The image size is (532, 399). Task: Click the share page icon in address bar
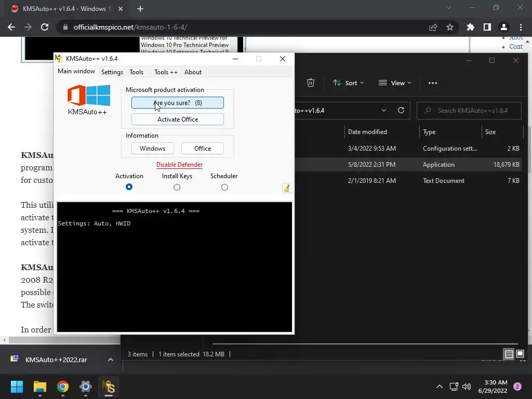coord(433,27)
